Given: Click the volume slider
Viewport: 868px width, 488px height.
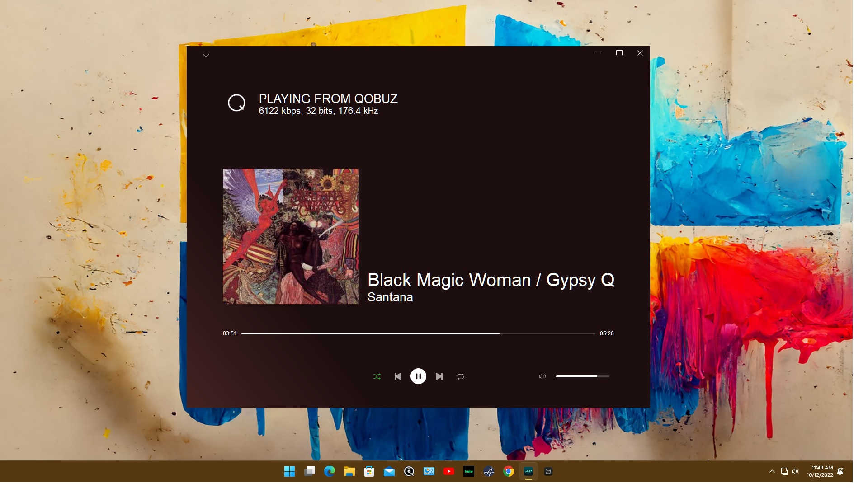Looking at the screenshot, I should point(582,376).
